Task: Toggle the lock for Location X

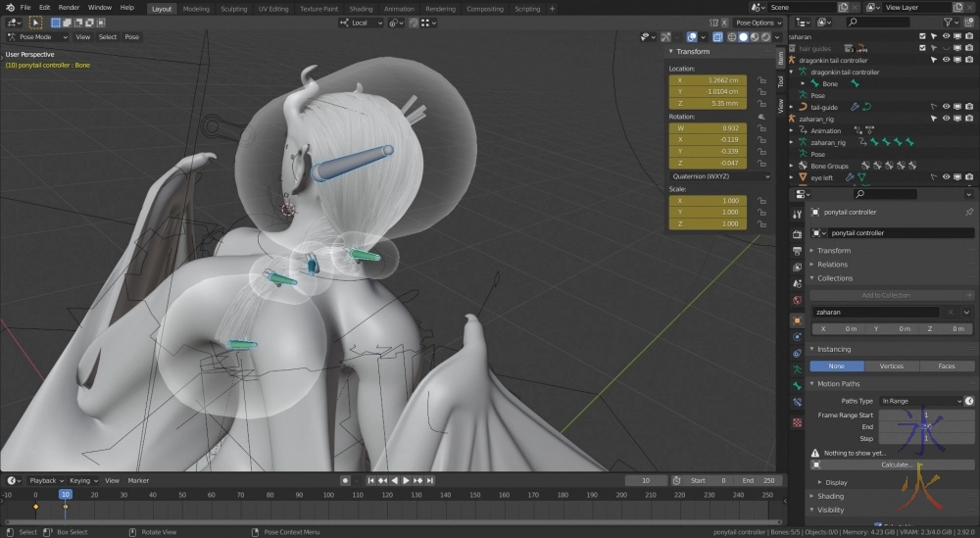Action: [761, 80]
